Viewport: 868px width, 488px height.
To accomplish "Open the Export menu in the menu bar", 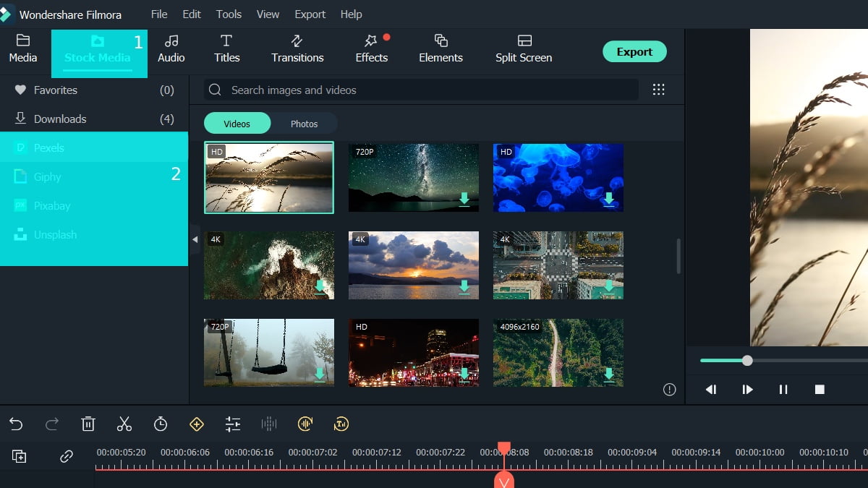I will [x=310, y=14].
